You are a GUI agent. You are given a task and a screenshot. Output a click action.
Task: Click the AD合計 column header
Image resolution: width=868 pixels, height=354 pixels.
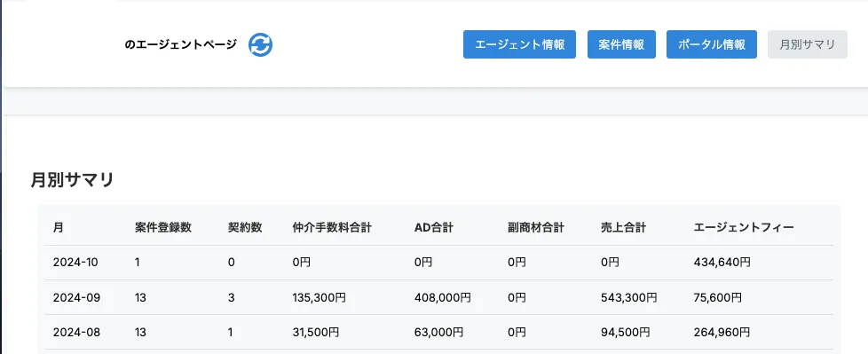click(433, 227)
